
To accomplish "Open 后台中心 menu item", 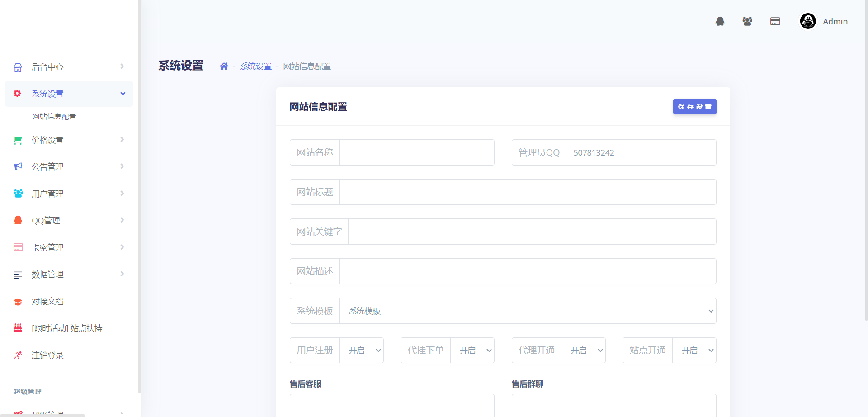I will pyautogui.click(x=69, y=67).
